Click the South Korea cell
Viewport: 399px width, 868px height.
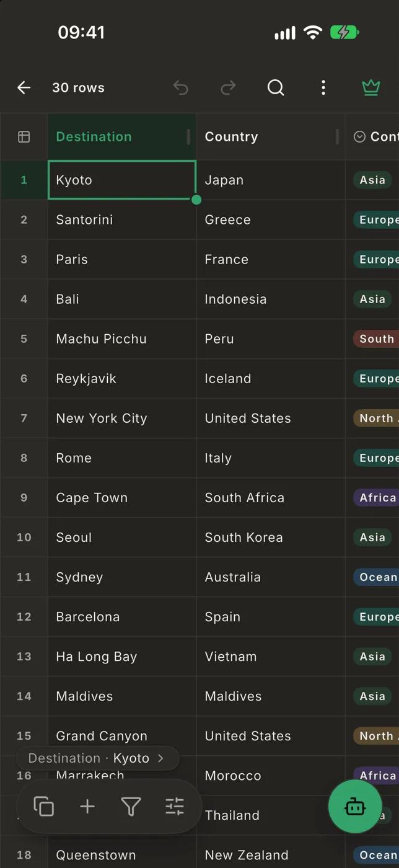click(271, 538)
